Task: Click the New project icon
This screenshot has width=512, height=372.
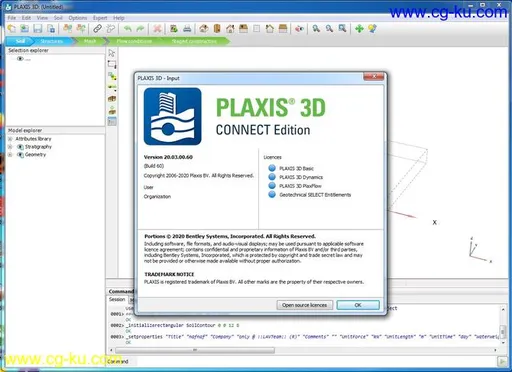Action: tap(12, 29)
